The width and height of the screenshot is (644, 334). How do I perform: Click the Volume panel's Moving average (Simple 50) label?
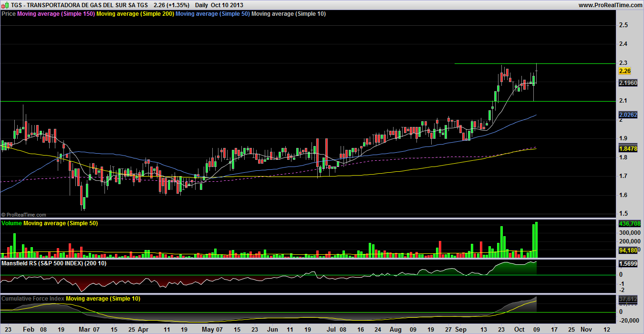(x=61, y=223)
